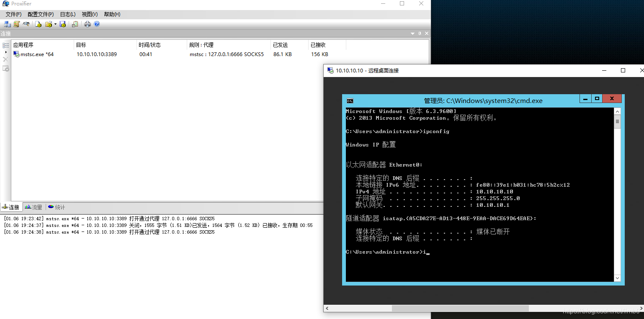Viewport: 644px width, 319px height.
Task: Save profile with floppy disk icon
Action: (x=63, y=24)
